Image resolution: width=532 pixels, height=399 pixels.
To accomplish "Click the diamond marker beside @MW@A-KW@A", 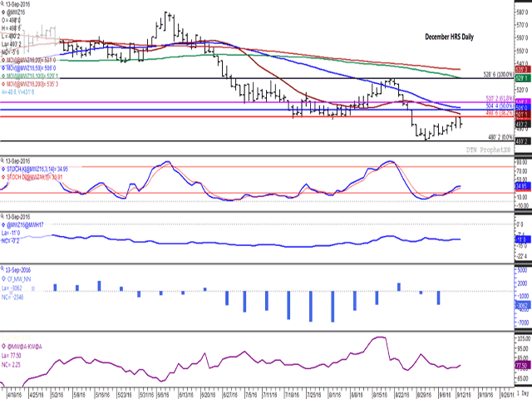I will [3, 347].
